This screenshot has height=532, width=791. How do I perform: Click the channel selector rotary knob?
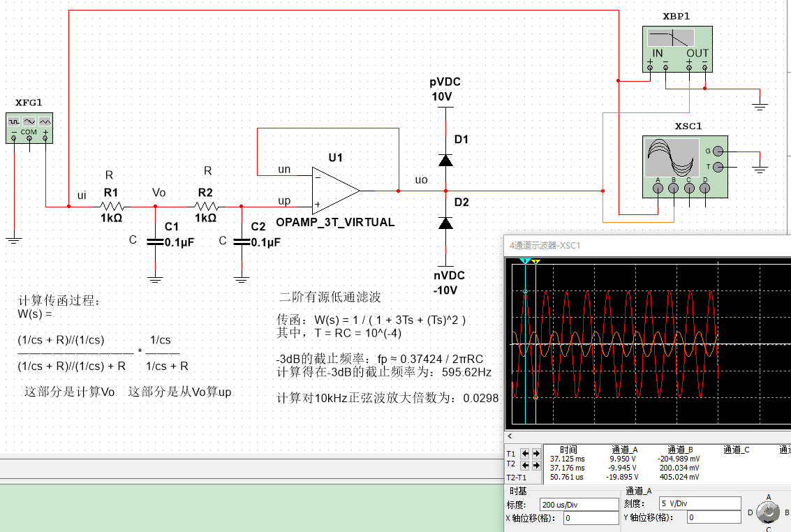(768, 512)
